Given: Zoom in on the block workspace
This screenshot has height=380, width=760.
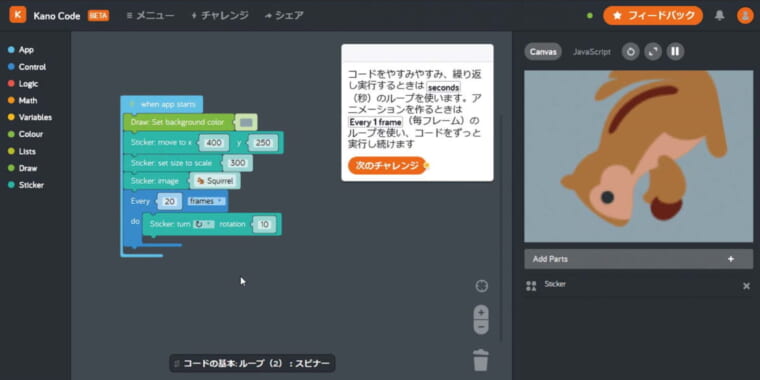Looking at the screenshot, I should (x=481, y=313).
